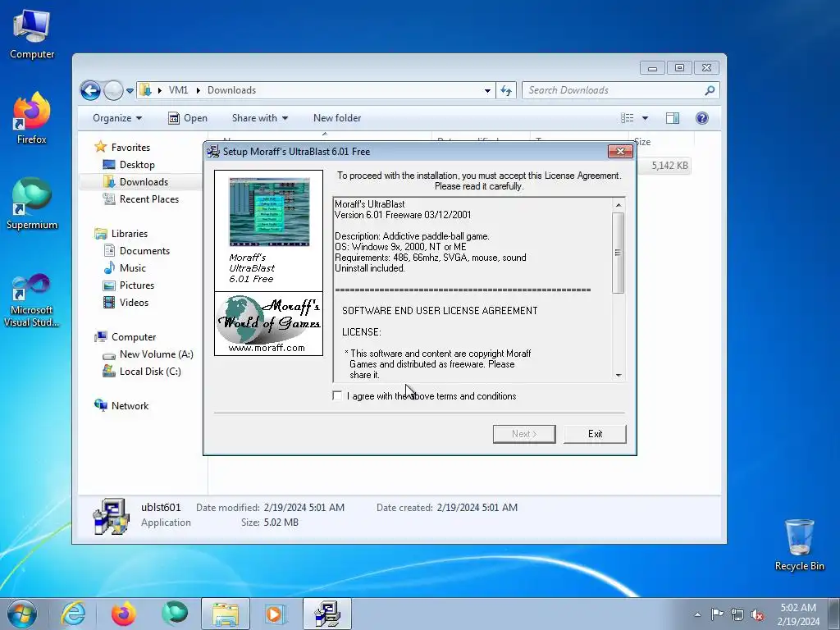Click Downloads in the address breadcrumb
The image size is (840, 630).
pyautogui.click(x=231, y=90)
